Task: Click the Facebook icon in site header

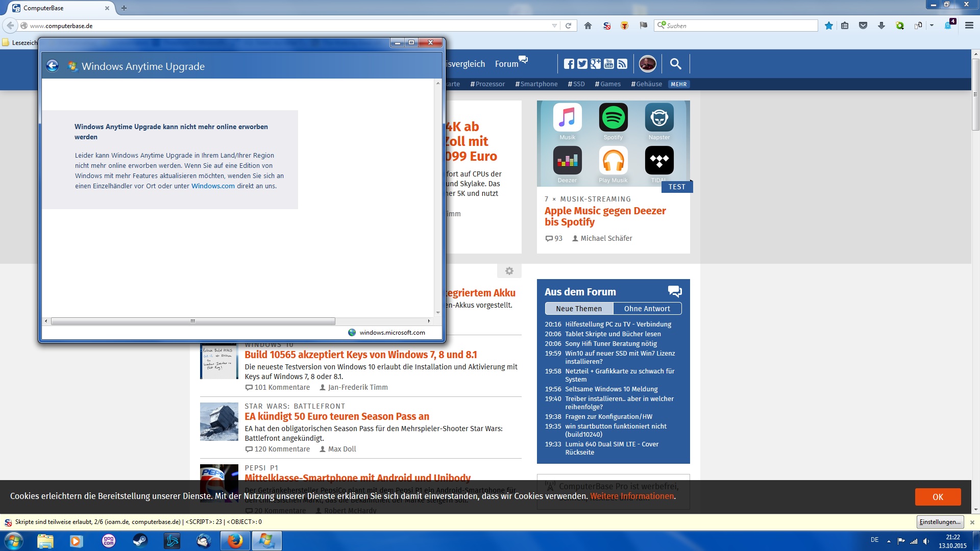Action: (569, 64)
